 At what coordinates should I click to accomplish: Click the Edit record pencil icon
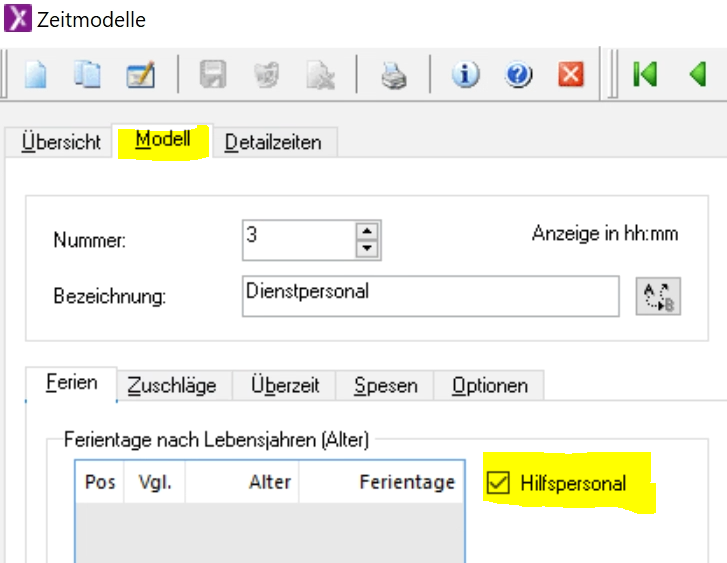[139, 76]
